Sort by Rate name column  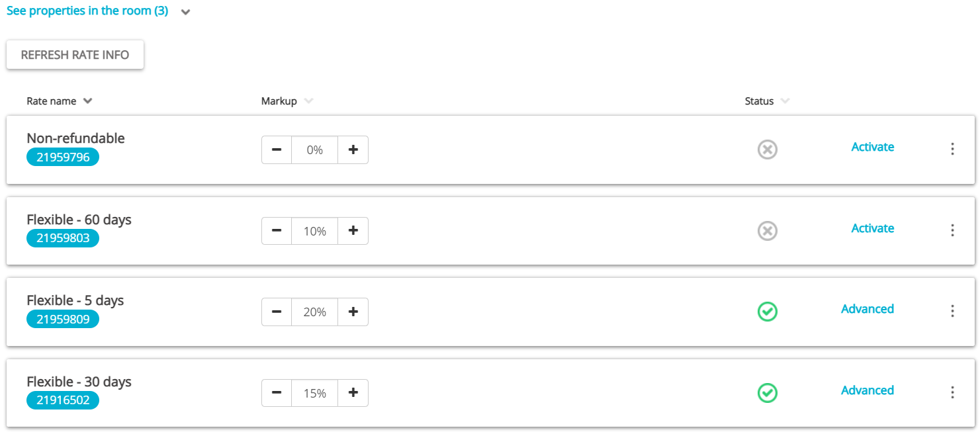click(87, 101)
